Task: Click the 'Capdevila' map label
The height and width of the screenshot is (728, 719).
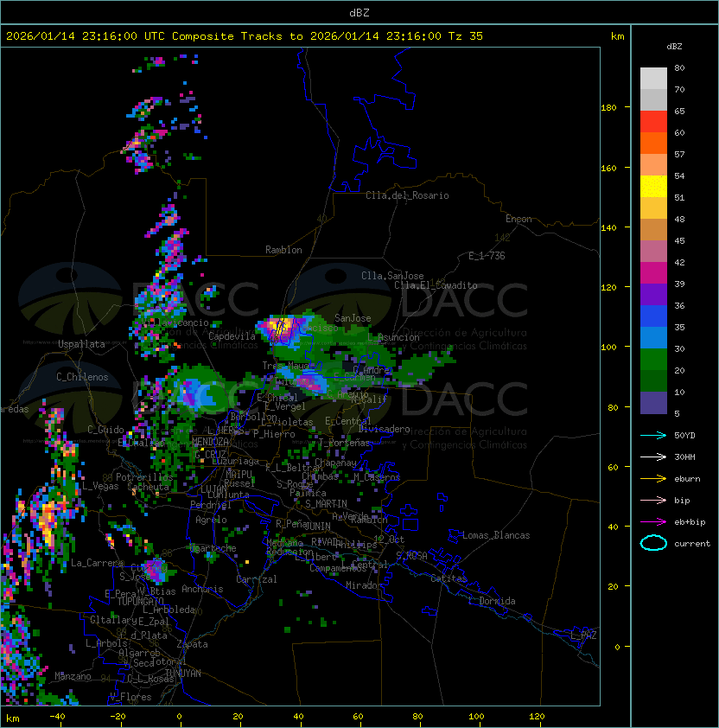Action: tap(232, 336)
